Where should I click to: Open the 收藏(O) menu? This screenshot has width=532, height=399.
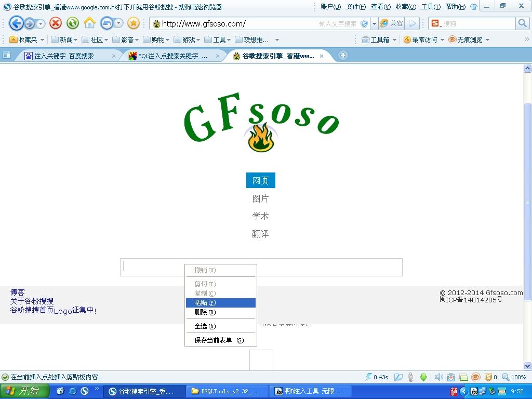406,6
